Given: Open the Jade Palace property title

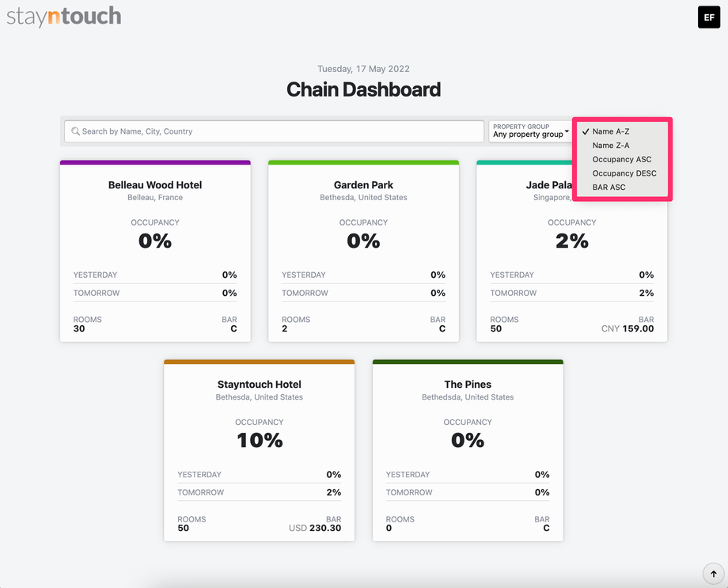Looking at the screenshot, I should (549, 185).
